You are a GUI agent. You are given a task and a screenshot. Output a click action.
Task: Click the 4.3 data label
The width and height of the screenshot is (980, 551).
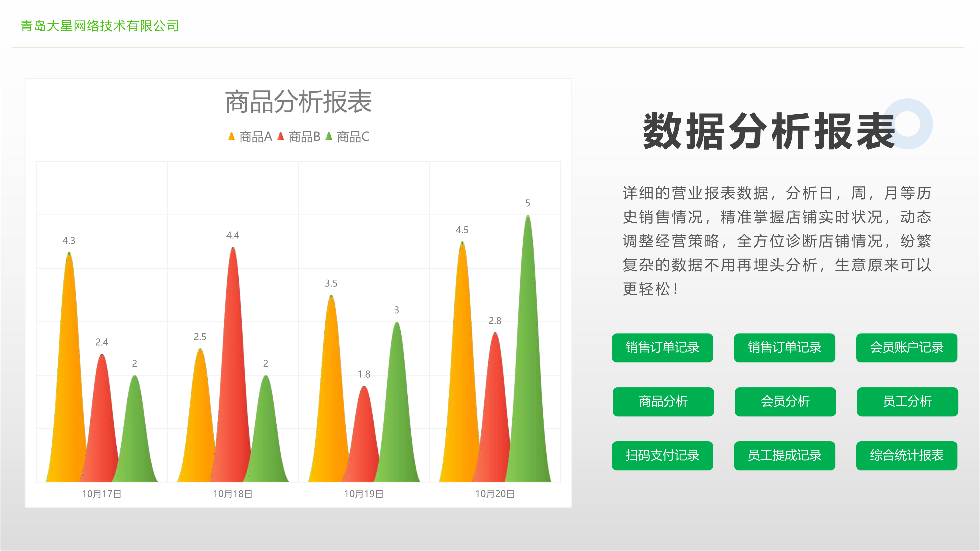(x=69, y=241)
